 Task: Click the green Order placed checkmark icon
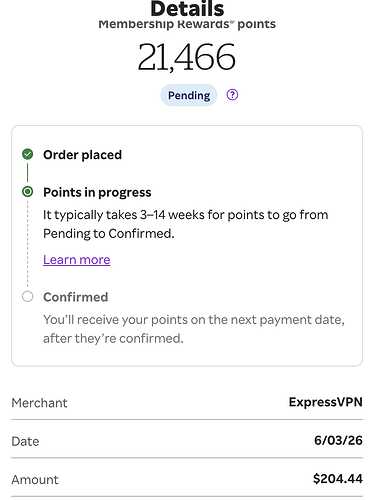coord(28,154)
